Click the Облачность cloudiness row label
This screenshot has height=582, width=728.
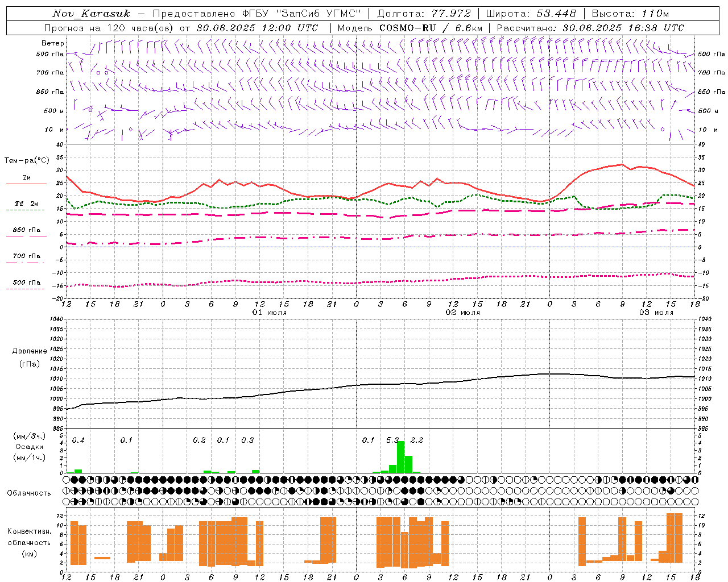pyautogui.click(x=29, y=493)
